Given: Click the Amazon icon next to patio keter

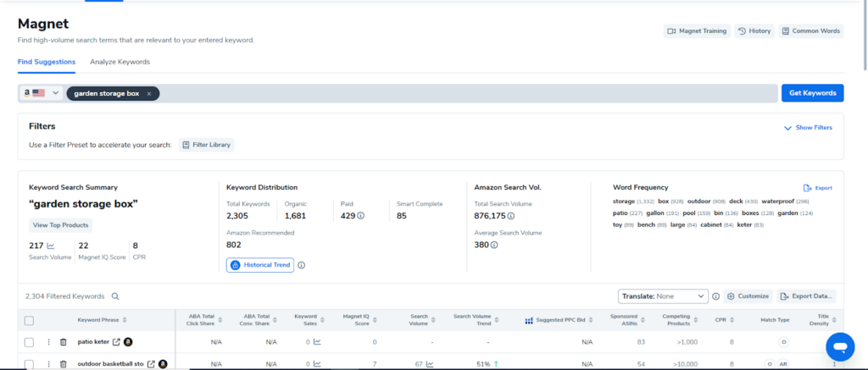Looking at the screenshot, I should (x=128, y=342).
